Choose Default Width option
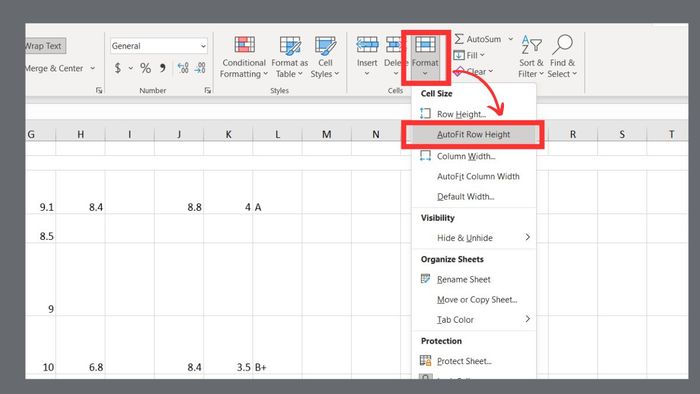This screenshot has height=394, width=700. pyautogui.click(x=474, y=196)
